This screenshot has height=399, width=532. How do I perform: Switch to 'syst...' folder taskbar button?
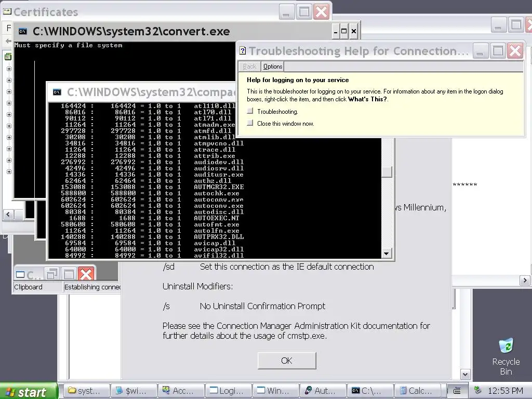point(88,391)
